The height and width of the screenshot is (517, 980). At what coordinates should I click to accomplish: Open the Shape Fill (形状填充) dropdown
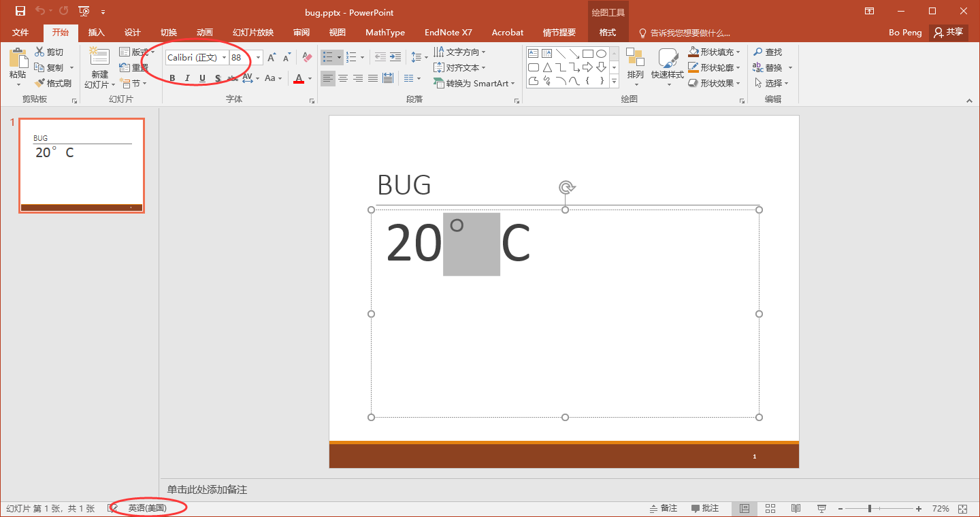[x=714, y=52]
